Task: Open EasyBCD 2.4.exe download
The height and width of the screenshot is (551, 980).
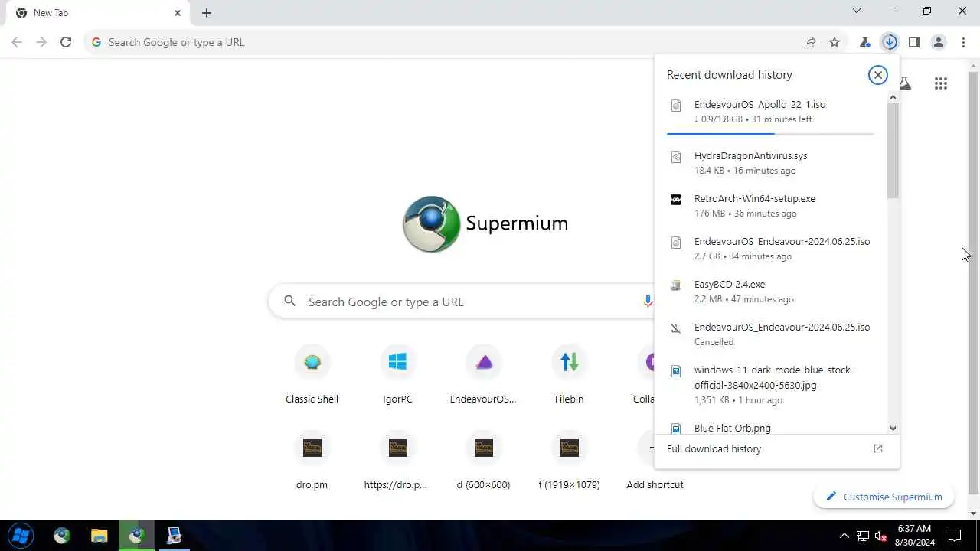Action: [x=771, y=291]
